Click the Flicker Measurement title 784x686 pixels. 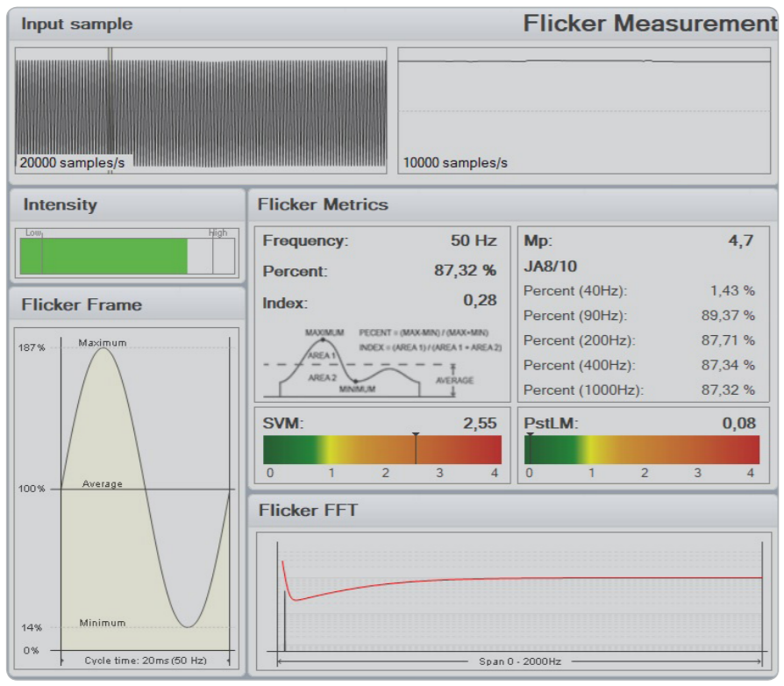tap(650, 23)
